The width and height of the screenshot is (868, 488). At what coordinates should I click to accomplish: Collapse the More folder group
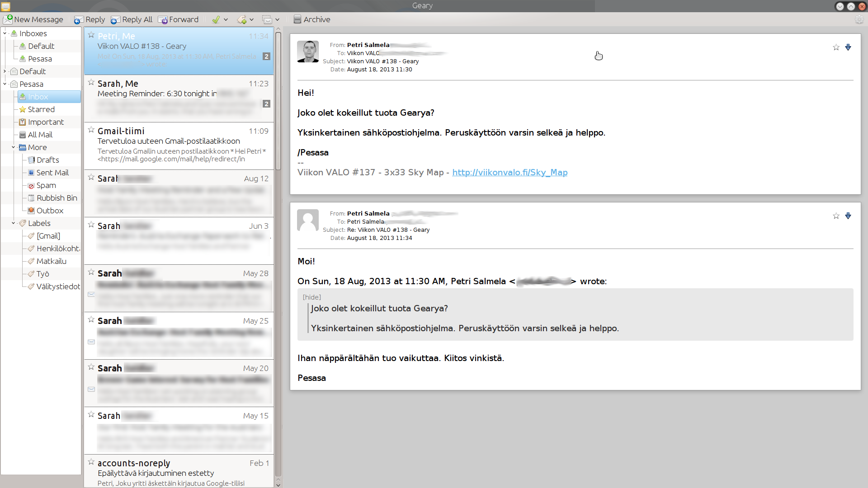point(14,147)
